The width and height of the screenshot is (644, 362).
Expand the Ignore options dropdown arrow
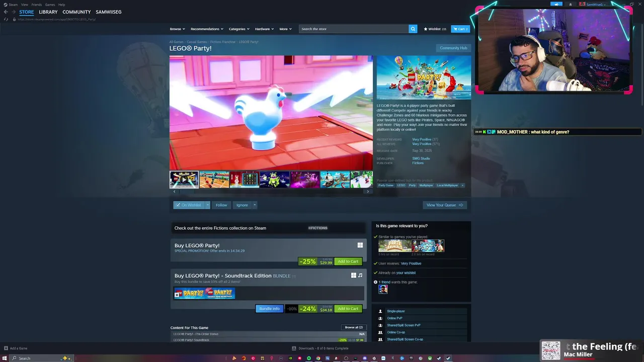click(x=255, y=205)
